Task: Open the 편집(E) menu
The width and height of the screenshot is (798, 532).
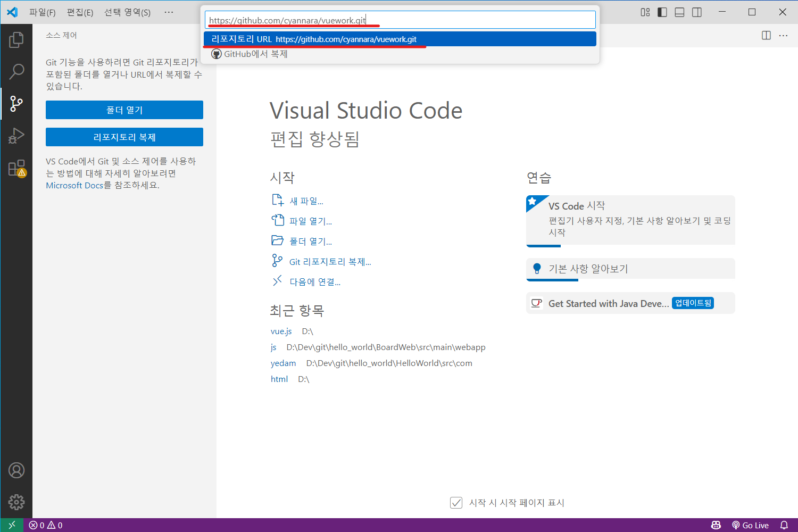Action: 80,12
